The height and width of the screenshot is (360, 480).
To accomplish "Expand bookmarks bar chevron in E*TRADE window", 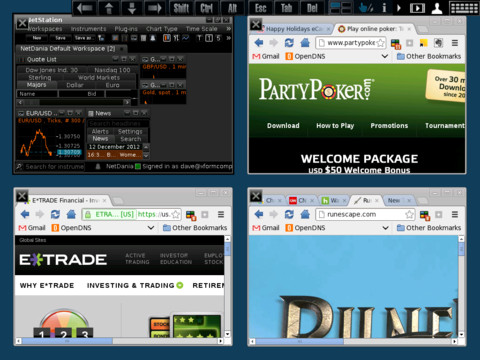I will 151,228.
